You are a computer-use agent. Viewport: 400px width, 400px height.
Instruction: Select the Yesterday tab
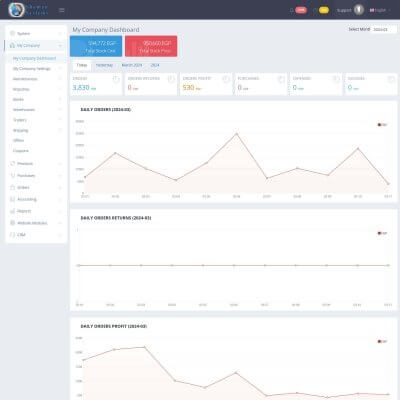(x=104, y=65)
